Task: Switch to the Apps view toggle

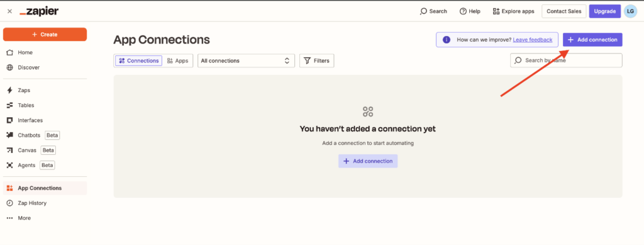Action: point(178,61)
